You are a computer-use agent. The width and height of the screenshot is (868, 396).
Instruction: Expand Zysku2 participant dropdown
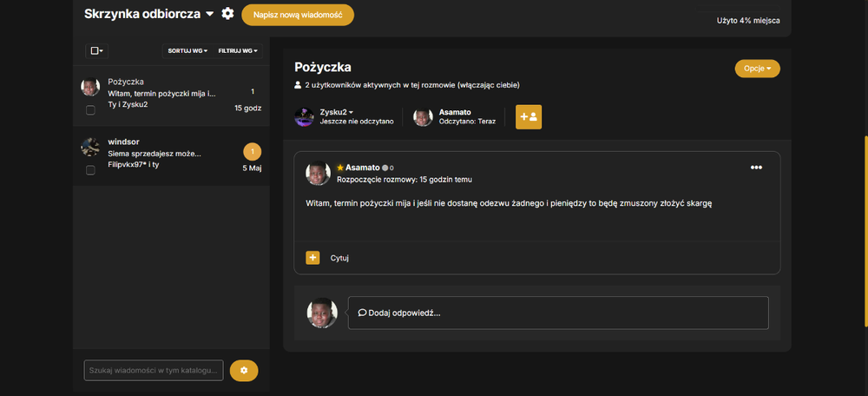[337, 112]
